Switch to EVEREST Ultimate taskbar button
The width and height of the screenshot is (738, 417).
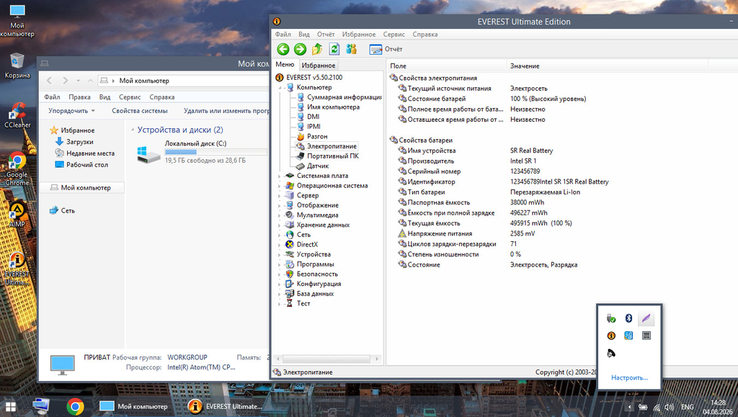coord(225,407)
